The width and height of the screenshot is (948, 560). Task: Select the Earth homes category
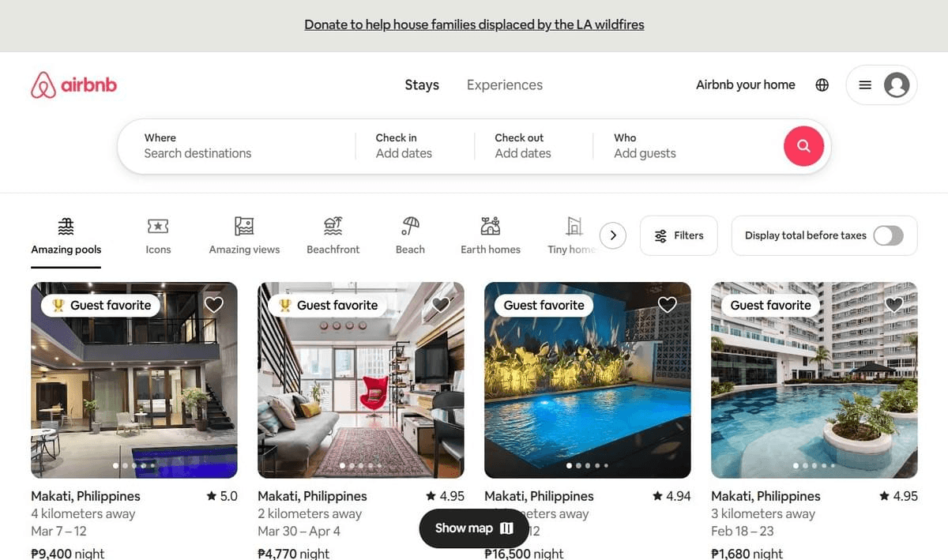click(490, 233)
